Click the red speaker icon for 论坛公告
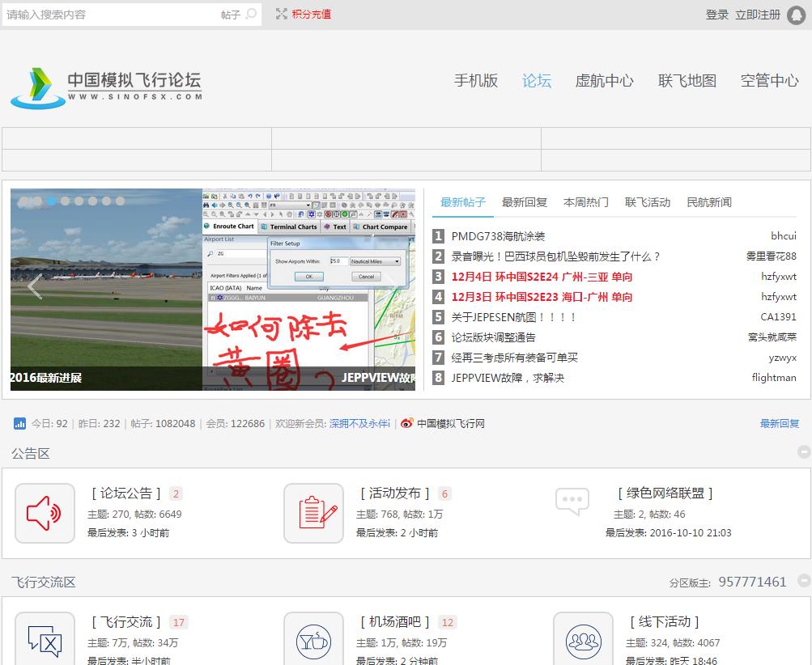 (x=45, y=514)
